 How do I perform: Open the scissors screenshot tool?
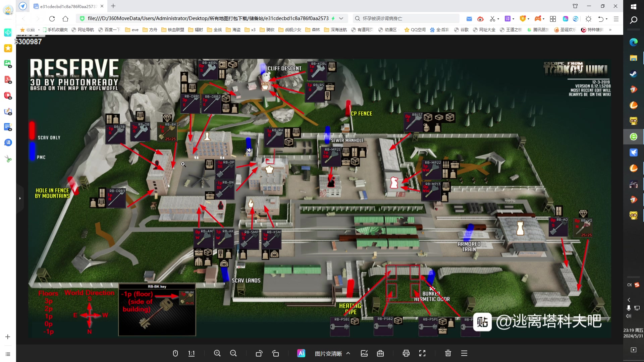(492, 19)
